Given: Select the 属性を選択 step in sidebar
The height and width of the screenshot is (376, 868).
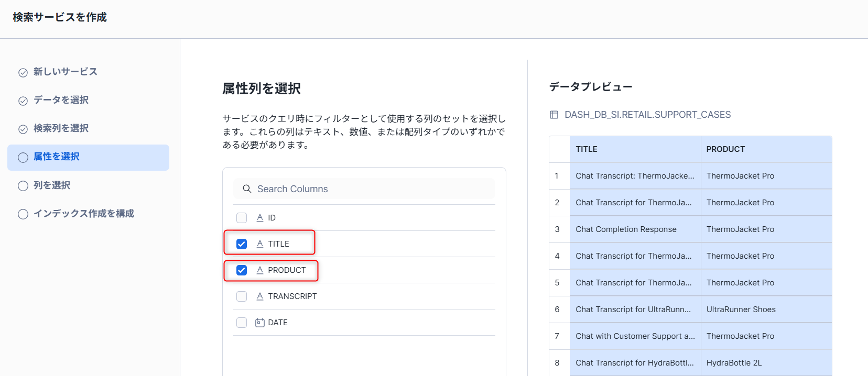Looking at the screenshot, I should pos(57,157).
